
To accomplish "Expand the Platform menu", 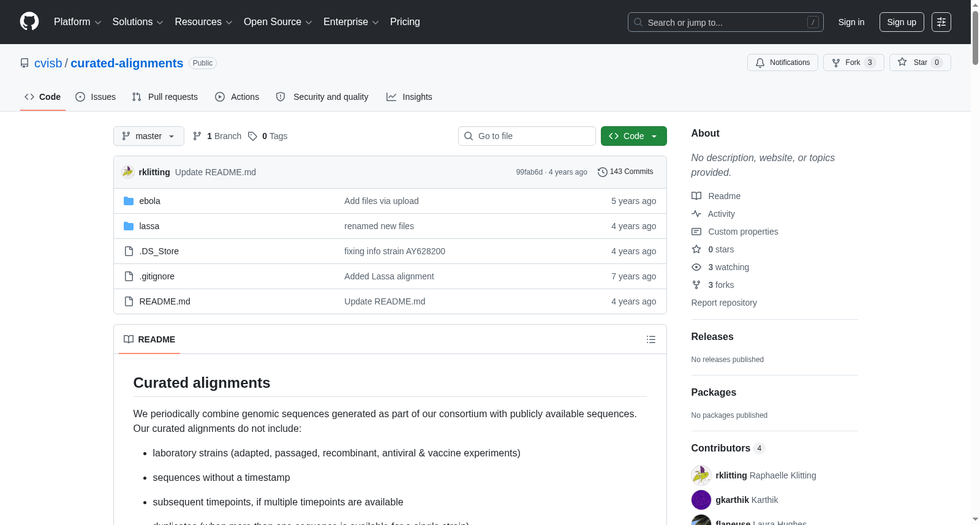I will point(78,22).
